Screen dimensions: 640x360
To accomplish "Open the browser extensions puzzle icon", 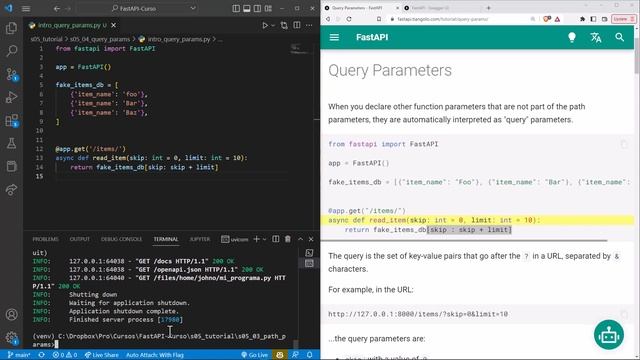I will [x=582, y=19].
